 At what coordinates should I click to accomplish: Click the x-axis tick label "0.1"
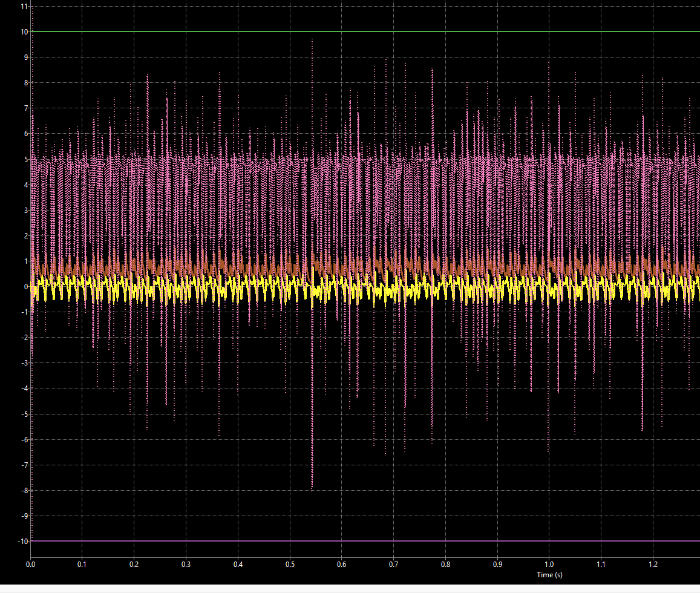(x=82, y=565)
